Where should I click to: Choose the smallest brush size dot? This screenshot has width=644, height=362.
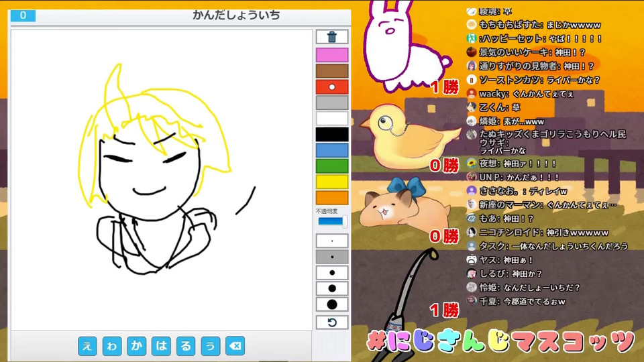(x=332, y=241)
